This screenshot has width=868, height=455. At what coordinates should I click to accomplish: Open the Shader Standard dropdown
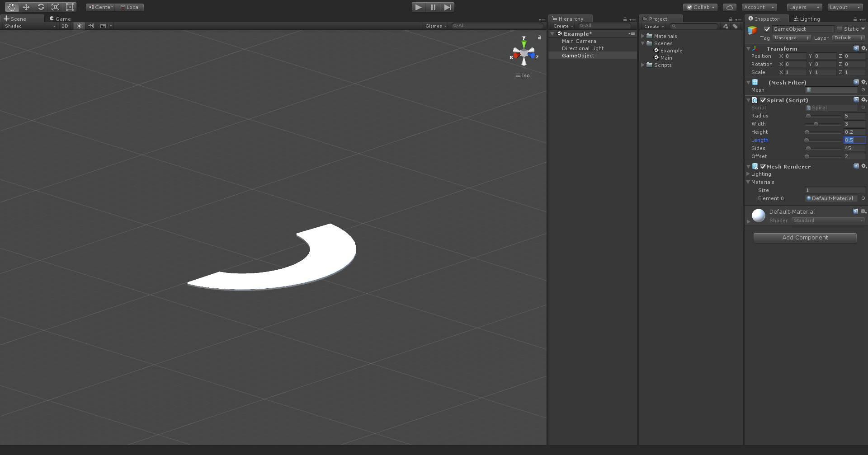pos(828,220)
